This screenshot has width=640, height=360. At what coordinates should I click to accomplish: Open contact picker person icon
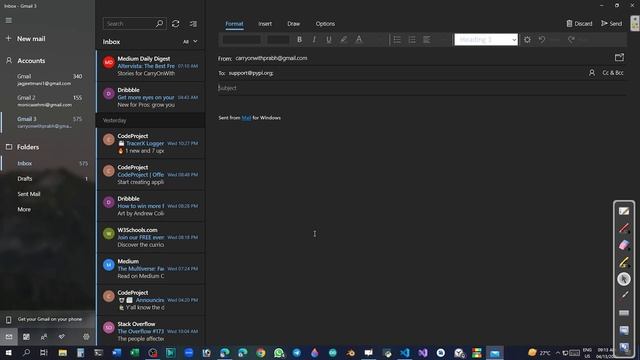[x=591, y=73]
